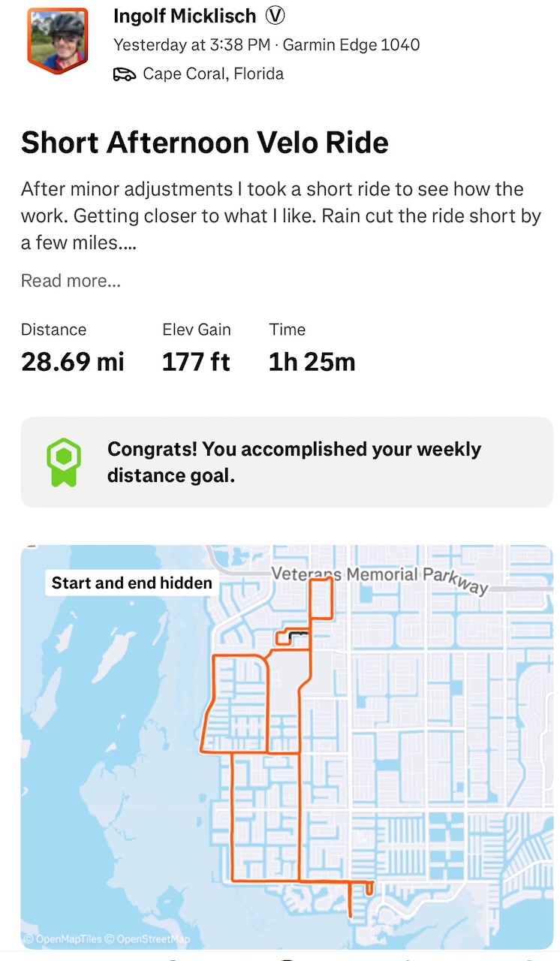
Task: Click the Start and end hidden label
Action: point(132,583)
